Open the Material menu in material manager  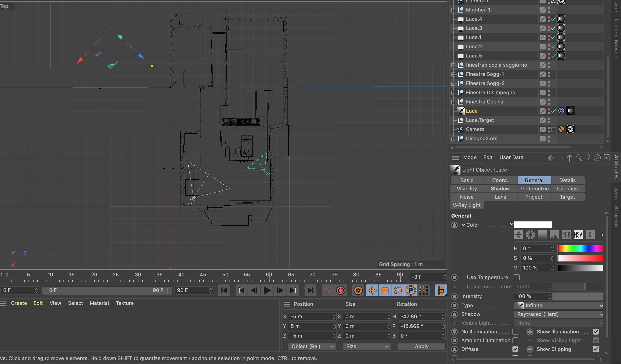point(99,303)
